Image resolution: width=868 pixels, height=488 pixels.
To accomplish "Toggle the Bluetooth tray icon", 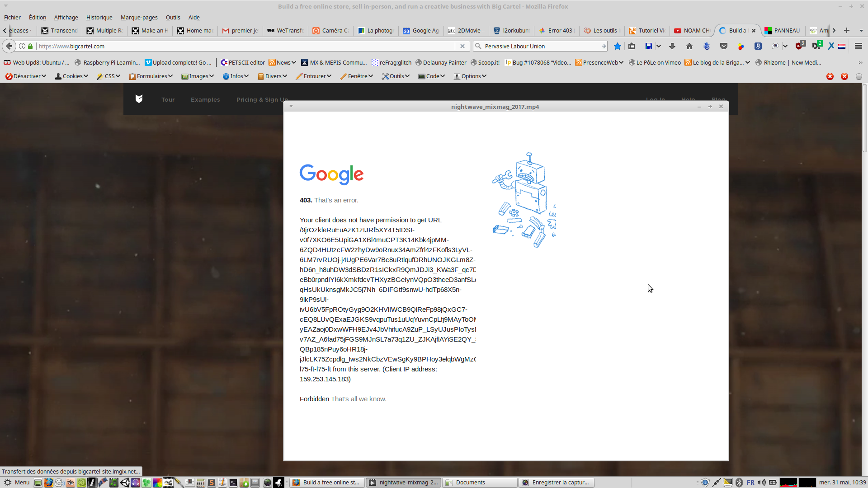I will (x=739, y=483).
